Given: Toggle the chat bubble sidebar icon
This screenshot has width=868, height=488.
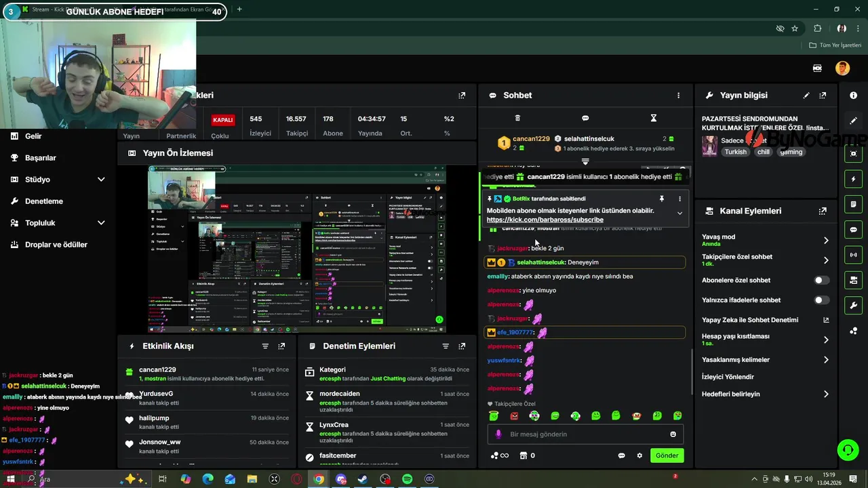Looking at the screenshot, I should (x=853, y=229).
